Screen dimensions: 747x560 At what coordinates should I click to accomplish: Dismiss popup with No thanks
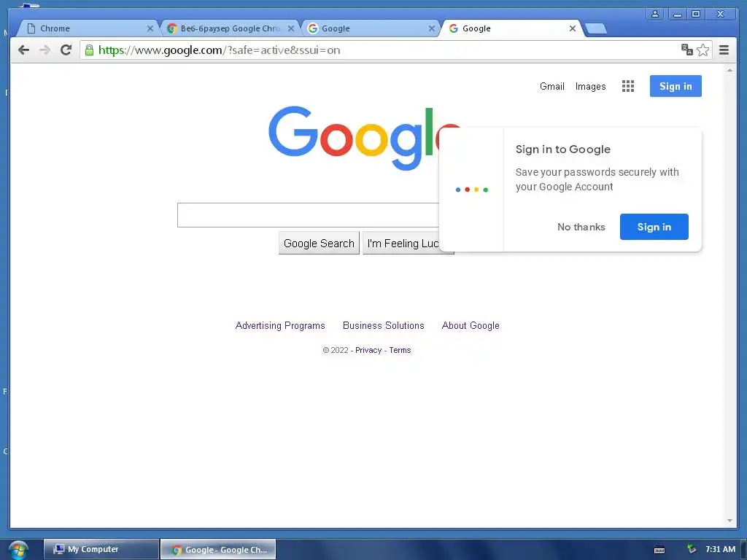click(581, 227)
